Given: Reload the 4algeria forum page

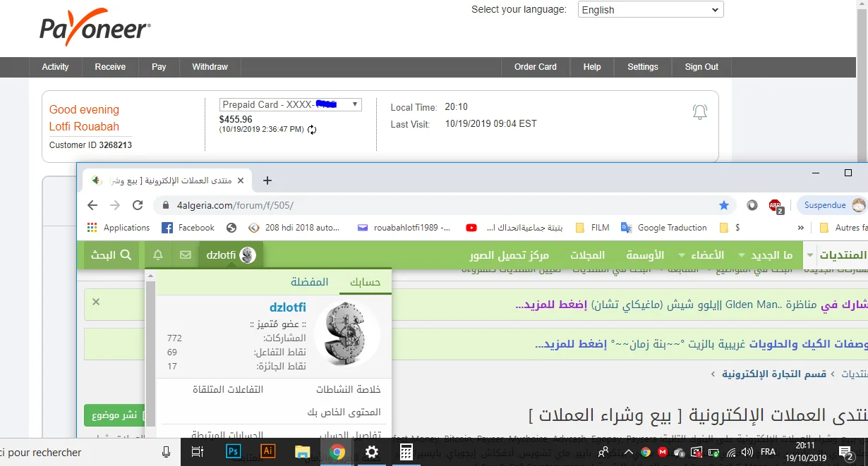Looking at the screenshot, I should (x=138, y=205).
